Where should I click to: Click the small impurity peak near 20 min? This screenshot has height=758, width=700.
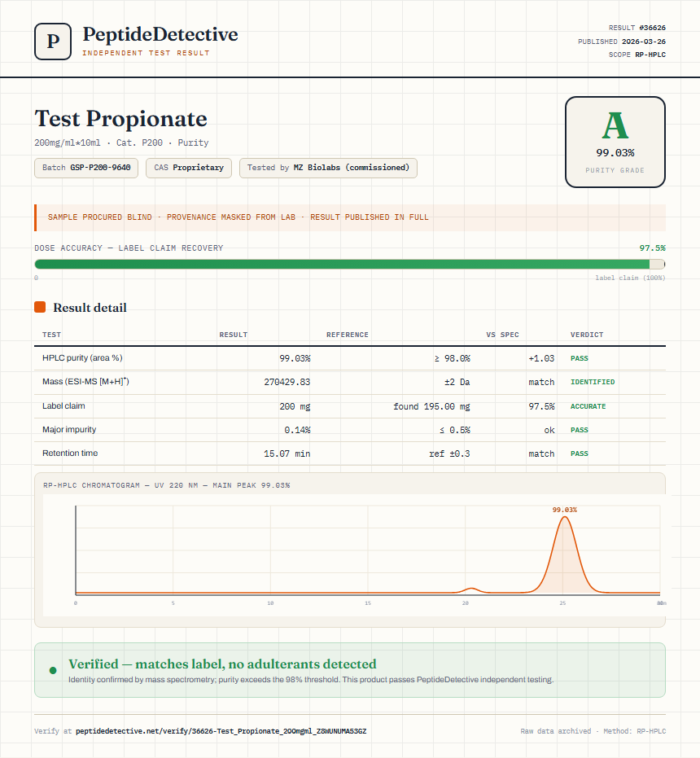(471, 589)
